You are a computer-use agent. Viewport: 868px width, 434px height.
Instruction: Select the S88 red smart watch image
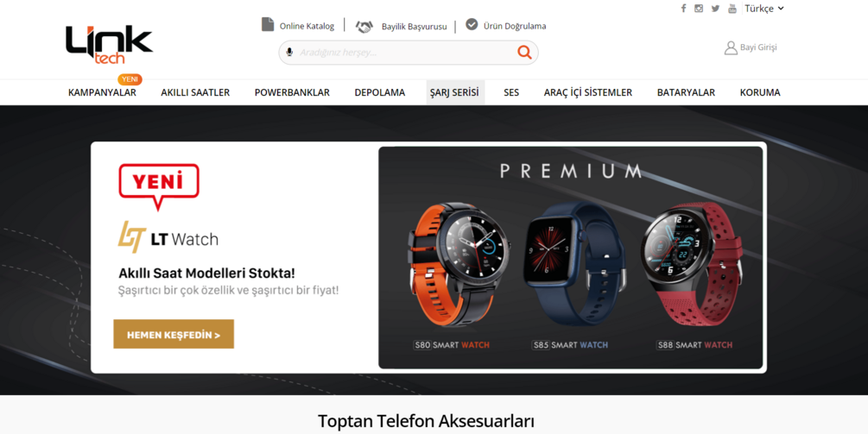click(692, 264)
